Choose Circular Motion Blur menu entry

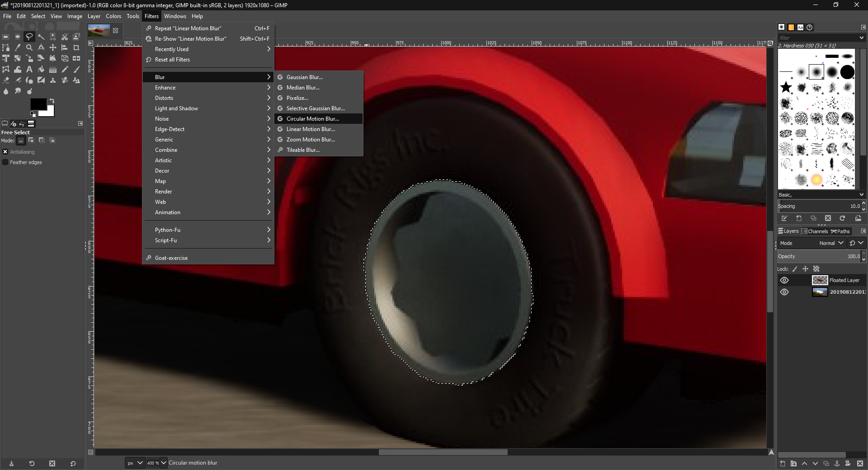[x=312, y=119]
